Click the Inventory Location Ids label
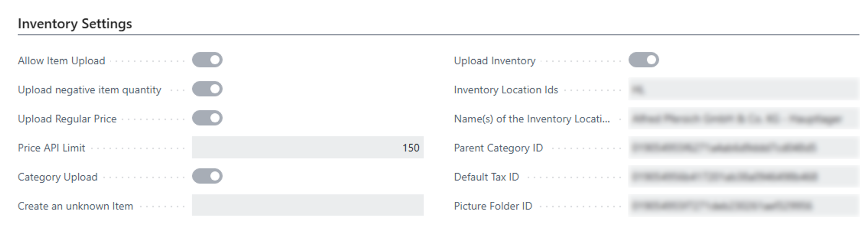Image resolution: width=868 pixels, height=248 pixels. pos(506,90)
